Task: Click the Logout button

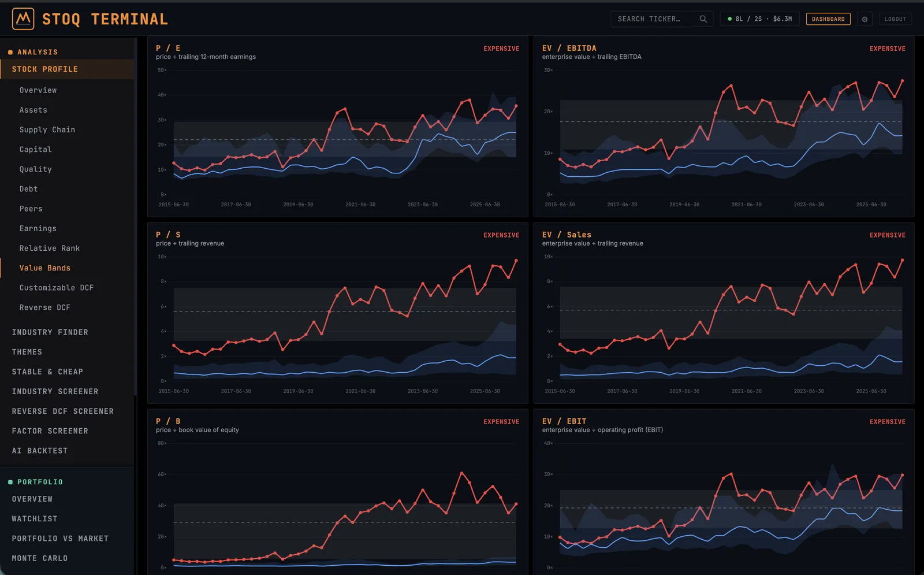Action: (895, 19)
